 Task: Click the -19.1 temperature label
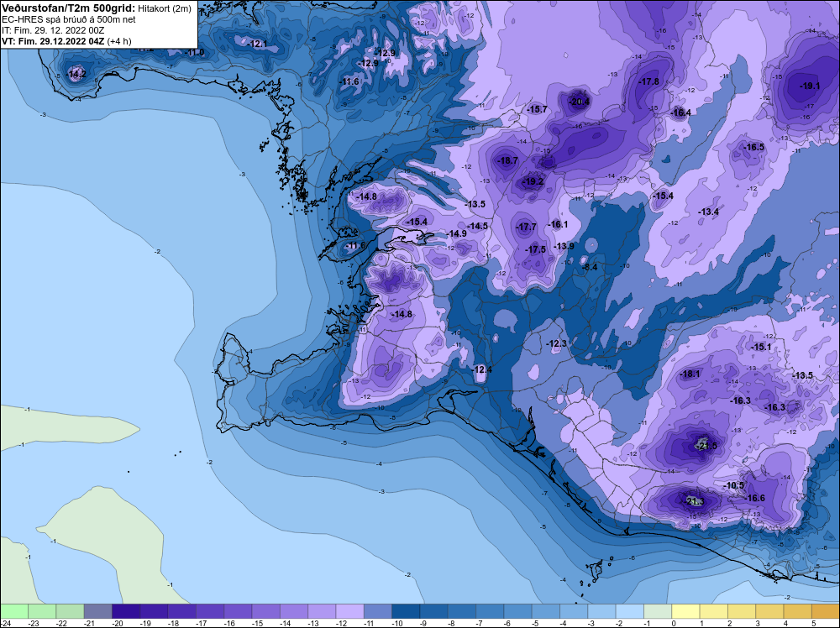[x=809, y=86]
